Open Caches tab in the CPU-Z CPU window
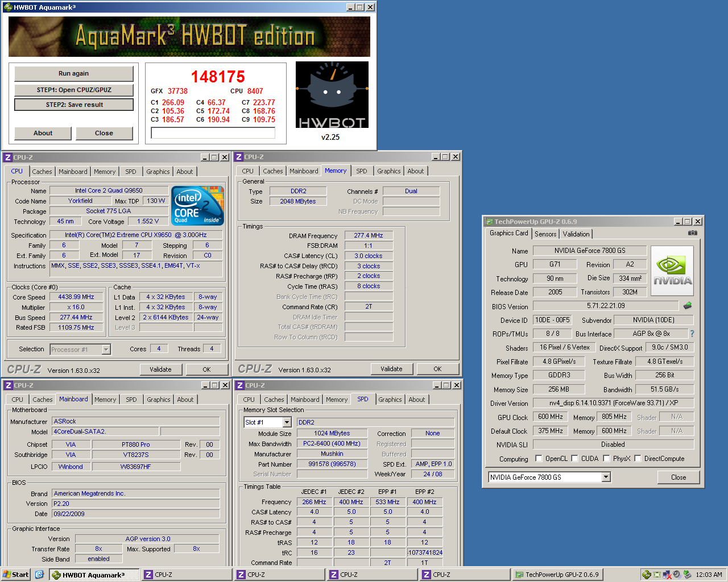 (42, 172)
